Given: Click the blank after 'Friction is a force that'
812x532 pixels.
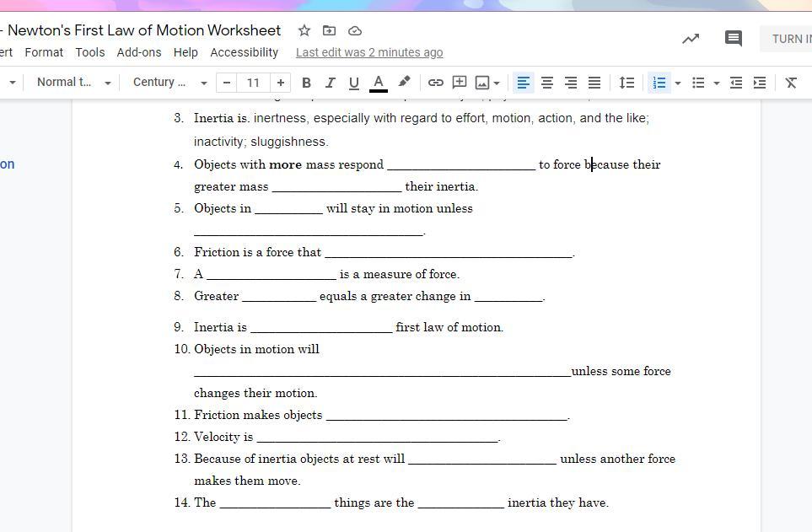Looking at the screenshot, I should pyautogui.click(x=449, y=254).
